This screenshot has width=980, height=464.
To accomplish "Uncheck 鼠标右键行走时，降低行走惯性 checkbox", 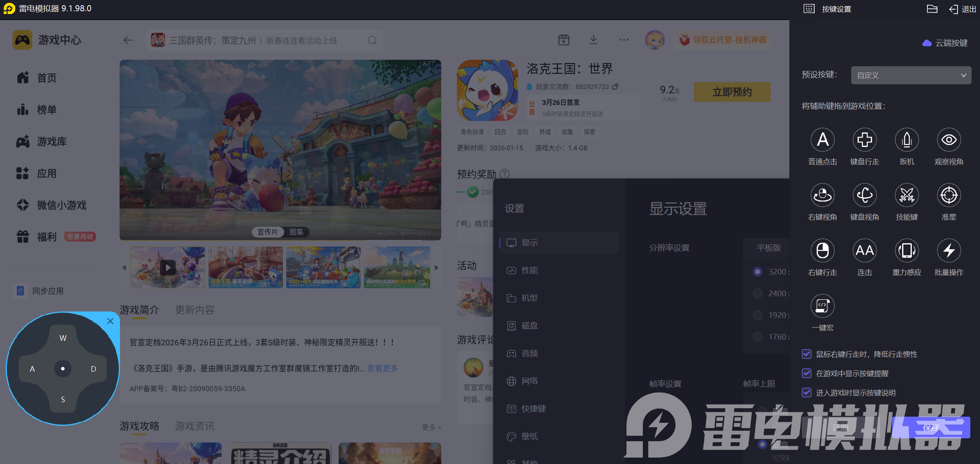I will [806, 354].
